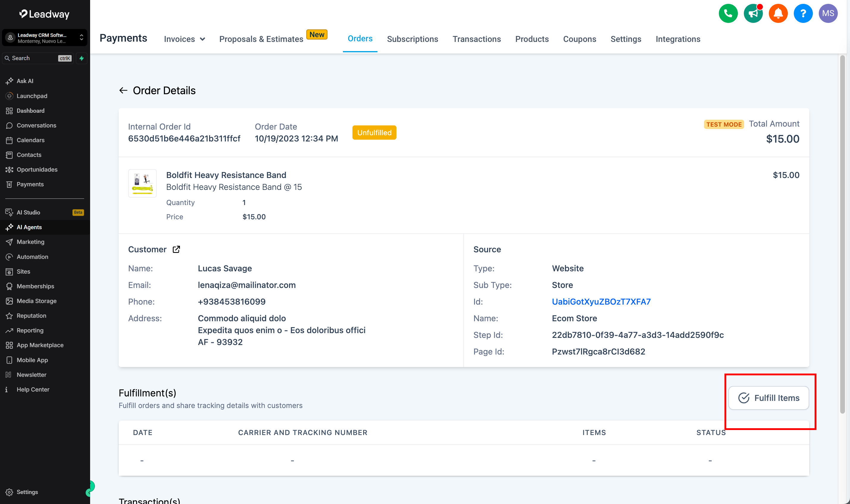This screenshot has width=850, height=504.
Task: Click customer email lenaqiza@mailinator.com
Action: coord(247,285)
